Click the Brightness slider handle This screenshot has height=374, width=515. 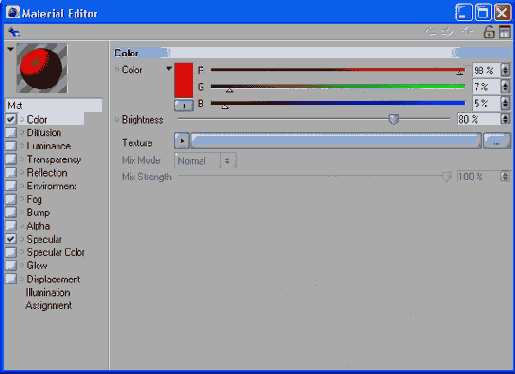coord(394,119)
